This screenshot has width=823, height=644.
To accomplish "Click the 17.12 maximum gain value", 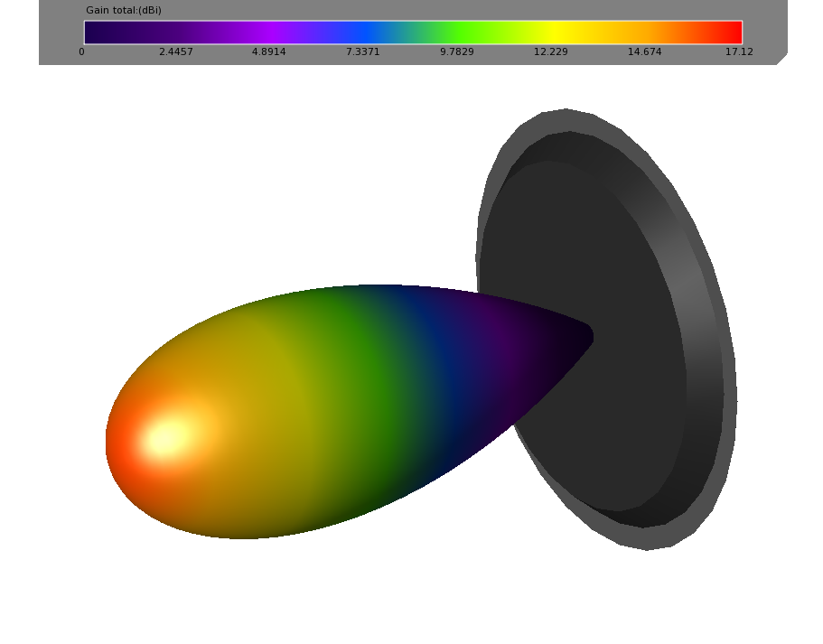I will [x=739, y=51].
